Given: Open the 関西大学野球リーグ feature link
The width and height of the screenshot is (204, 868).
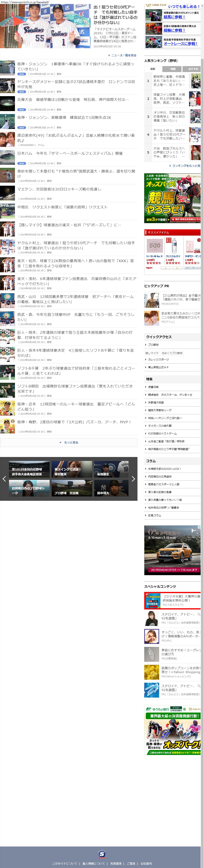Looking at the screenshot, I should (x=160, y=410).
